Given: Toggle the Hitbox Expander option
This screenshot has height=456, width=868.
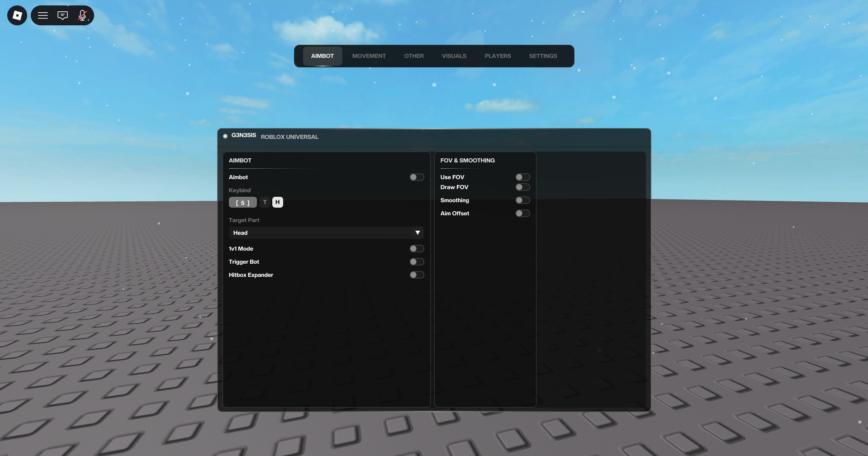Looking at the screenshot, I should coord(416,275).
